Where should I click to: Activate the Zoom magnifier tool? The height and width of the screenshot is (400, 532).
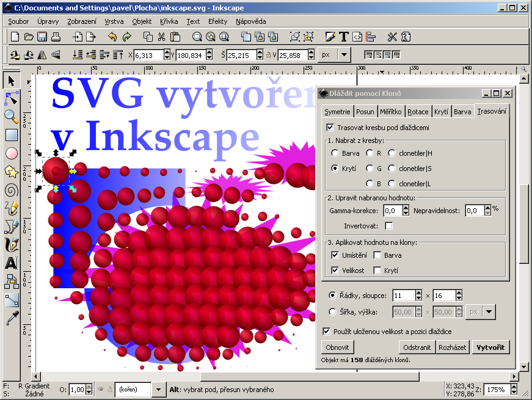pyautogui.click(x=12, y=117)
